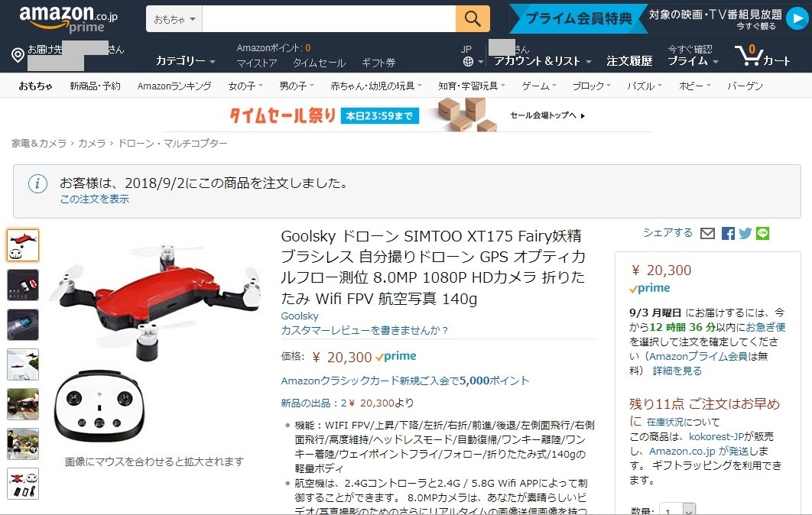This screenshot has width=812, height=515.
Task: Open the Goolsky brand link
Action: click(299, 316)
